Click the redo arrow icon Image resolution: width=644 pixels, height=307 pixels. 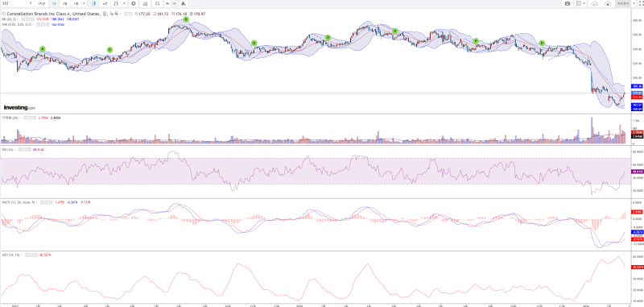[x=175, y=3]
